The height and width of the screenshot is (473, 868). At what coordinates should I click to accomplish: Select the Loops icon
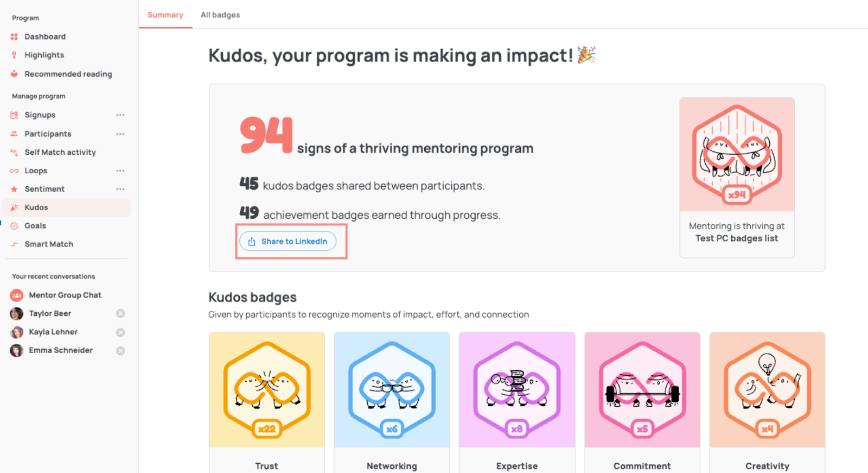coord(14,171)
